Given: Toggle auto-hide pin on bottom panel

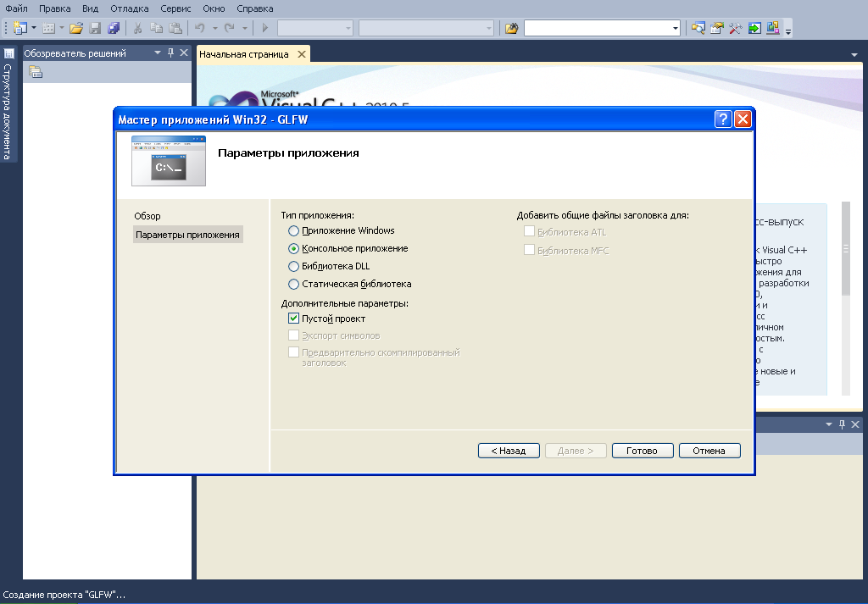Looking at the screenshot, I should tap(842, 424).
